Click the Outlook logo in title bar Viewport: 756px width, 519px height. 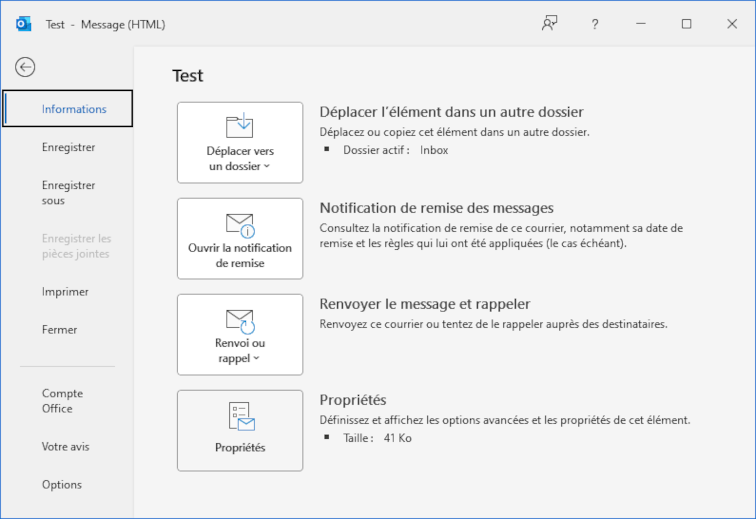pos(23,24)
